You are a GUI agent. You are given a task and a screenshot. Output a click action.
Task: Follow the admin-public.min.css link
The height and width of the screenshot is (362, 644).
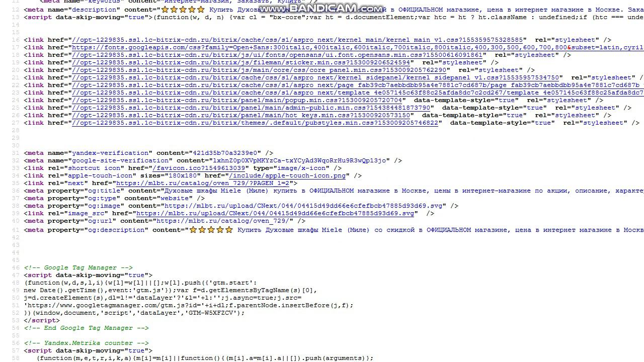[252, 108]
